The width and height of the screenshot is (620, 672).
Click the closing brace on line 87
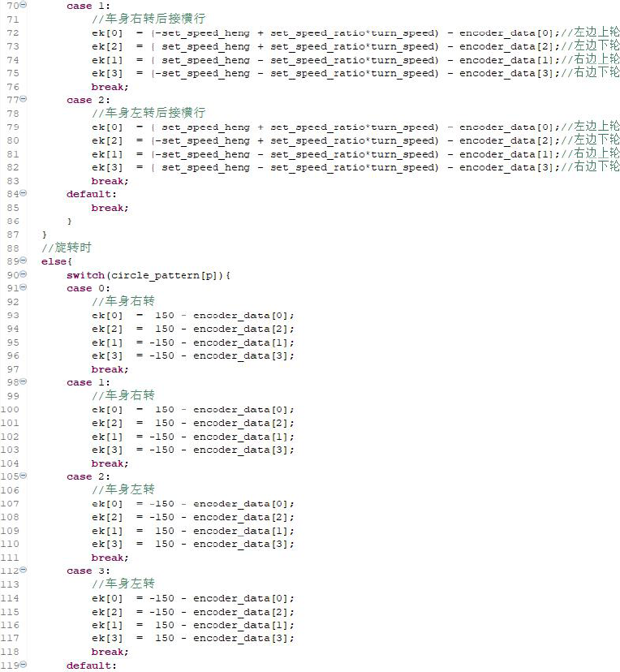pos(44,235)
